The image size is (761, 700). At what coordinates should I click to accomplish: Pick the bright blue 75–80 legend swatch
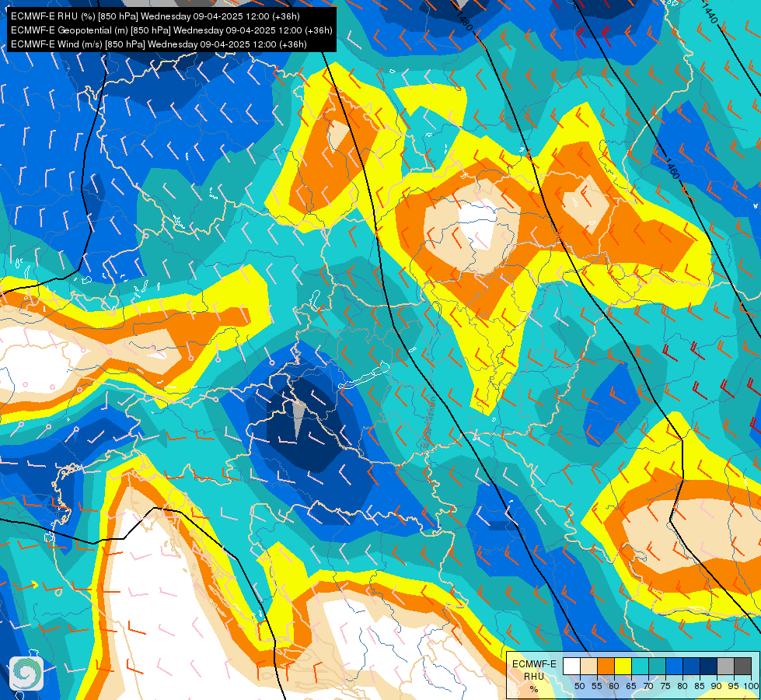click(674, 666)
